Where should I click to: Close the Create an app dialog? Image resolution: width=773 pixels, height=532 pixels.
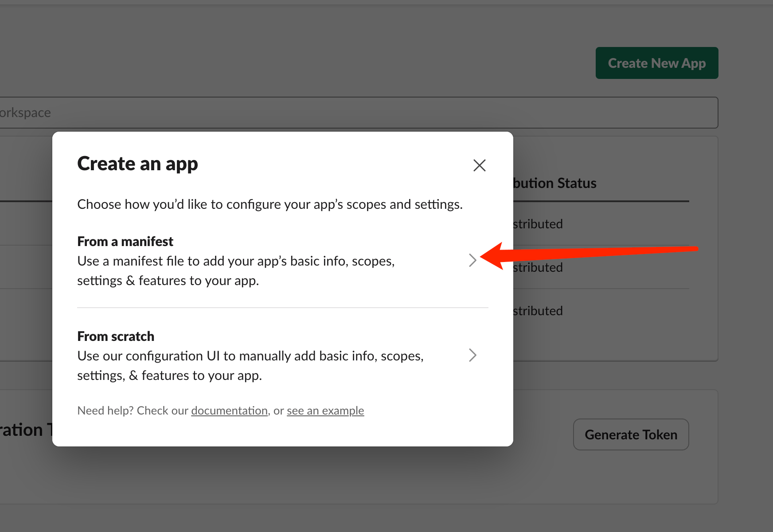pos(479,165)
